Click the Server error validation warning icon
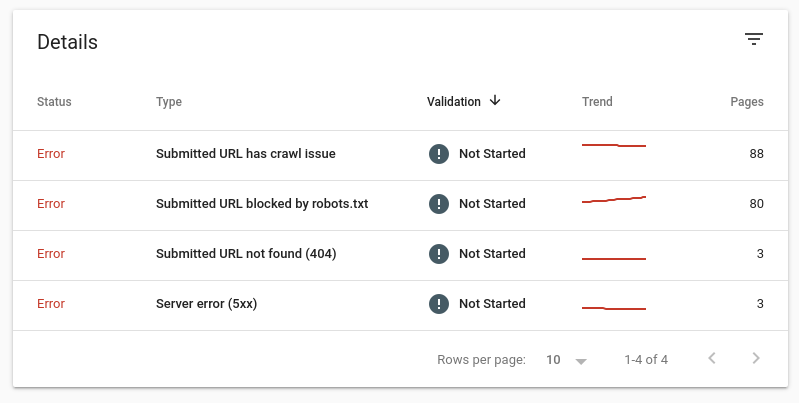The height and width of the screenshot is (403, 799). coord(438,304)
